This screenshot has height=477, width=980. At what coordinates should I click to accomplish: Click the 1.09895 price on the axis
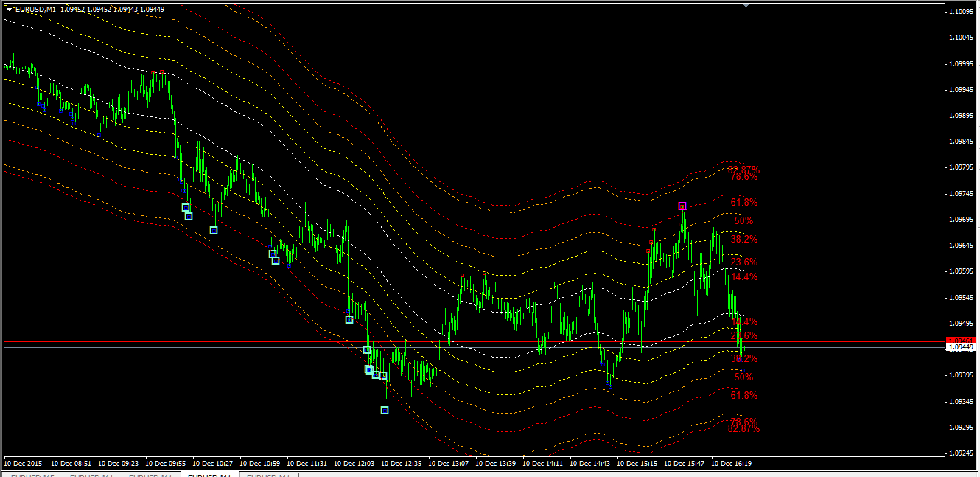tap(962, 115)
